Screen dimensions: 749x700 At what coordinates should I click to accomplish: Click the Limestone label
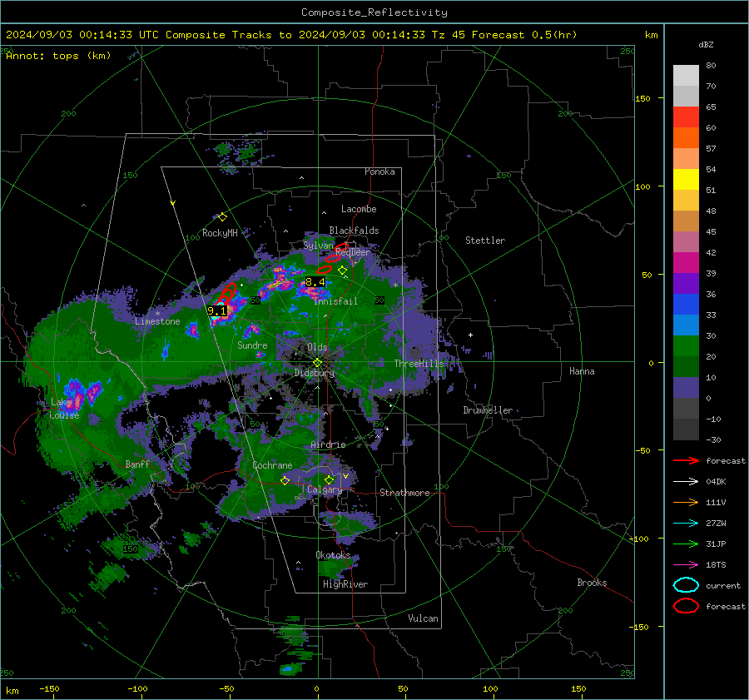pos(157,321)
